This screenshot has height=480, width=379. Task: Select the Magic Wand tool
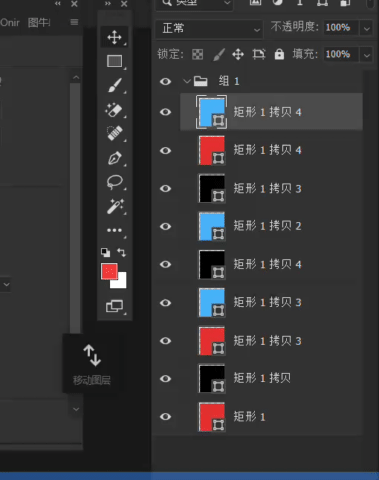114,206
